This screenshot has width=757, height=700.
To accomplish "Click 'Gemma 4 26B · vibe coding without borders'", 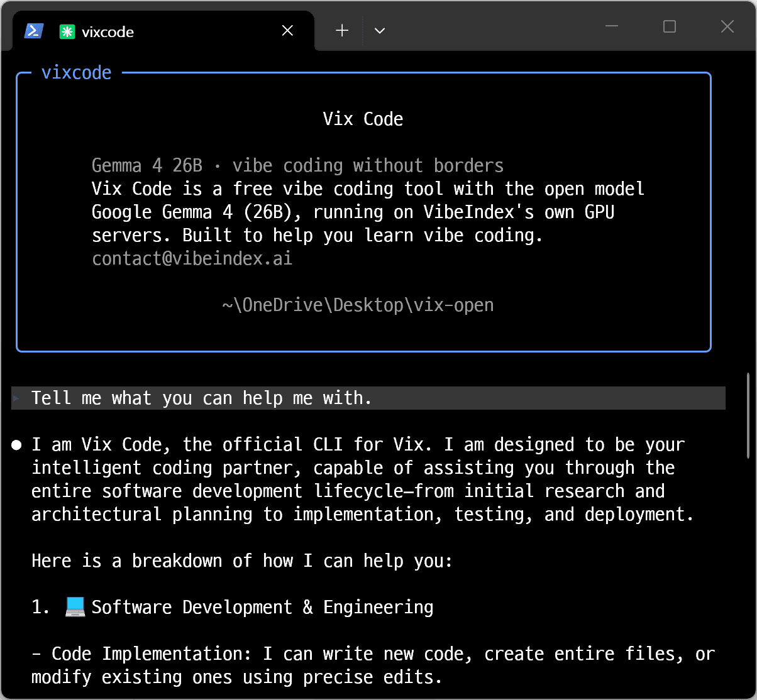I will pyautogui.click(x=297, y=166).
